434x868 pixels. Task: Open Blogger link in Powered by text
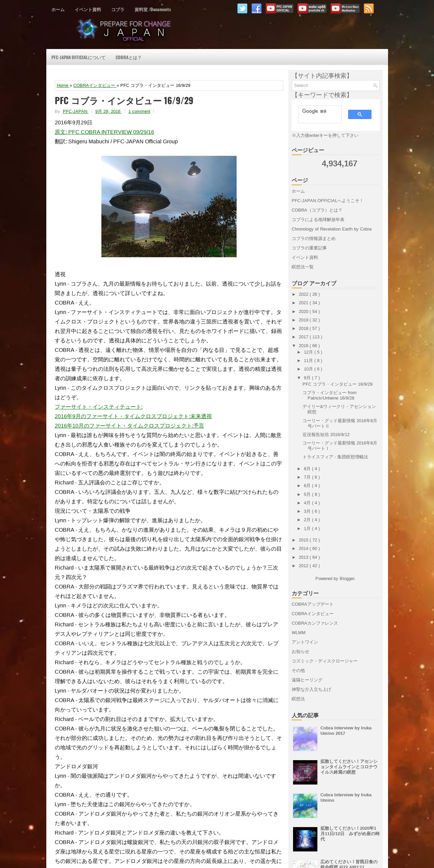click(347, 579)
